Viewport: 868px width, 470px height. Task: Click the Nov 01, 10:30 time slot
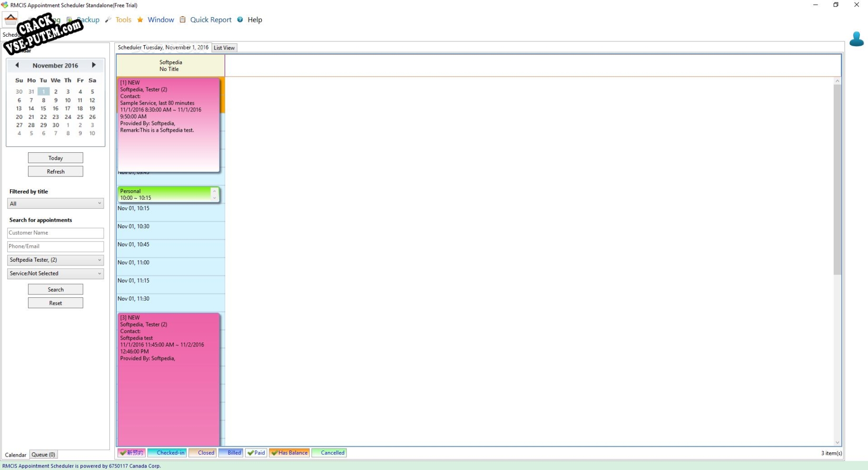[x=170, y=231]
